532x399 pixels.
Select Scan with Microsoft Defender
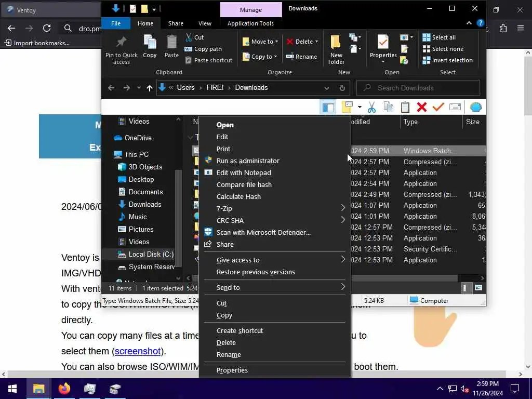pyautogui.click(x=275, y=232)
